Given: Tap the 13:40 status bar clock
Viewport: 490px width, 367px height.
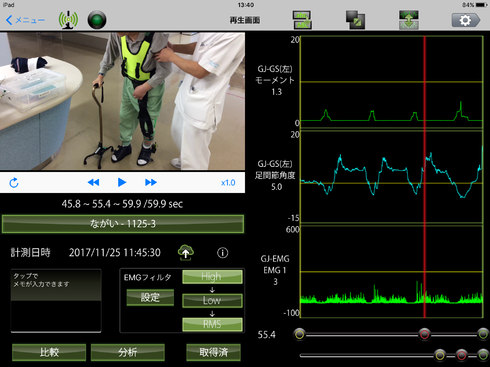Looking at the screenshot, I should [x=246, y=5].
